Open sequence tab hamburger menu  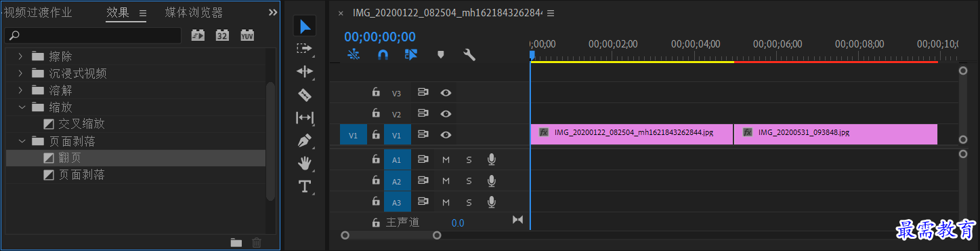tap(551, 13)
